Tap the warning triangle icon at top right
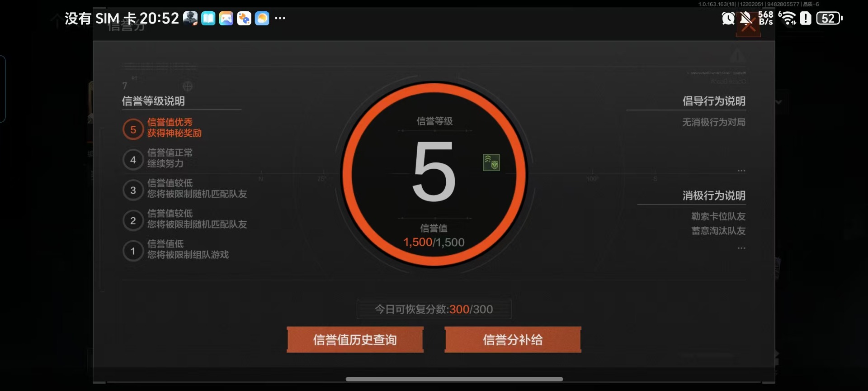Viewport: 868px width, 391px height. (x=737, y=56)
